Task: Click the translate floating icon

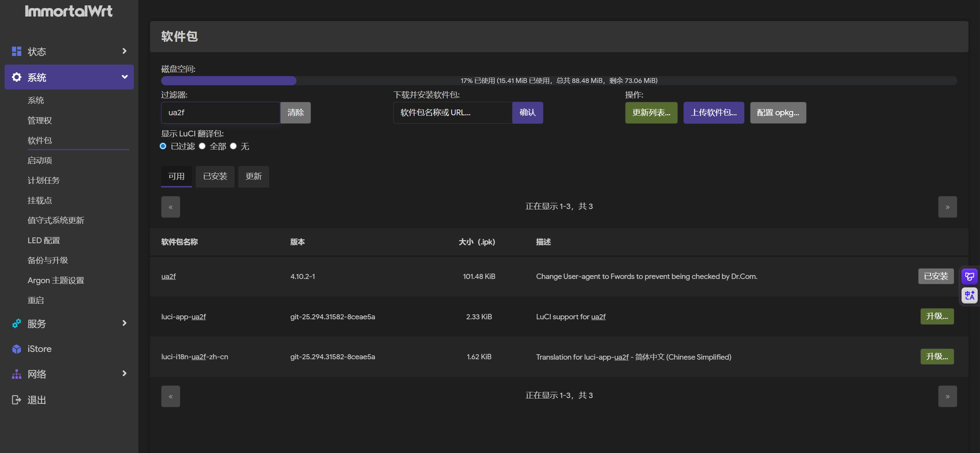Action: 969,295
